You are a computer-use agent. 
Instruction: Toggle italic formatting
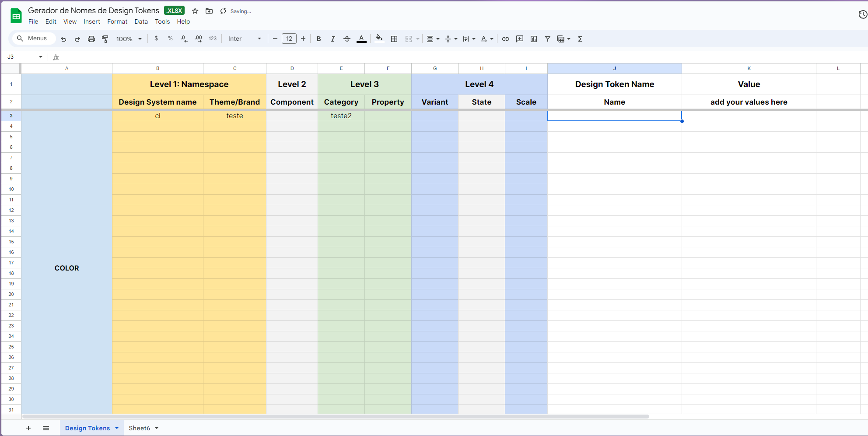pos(333,39)
